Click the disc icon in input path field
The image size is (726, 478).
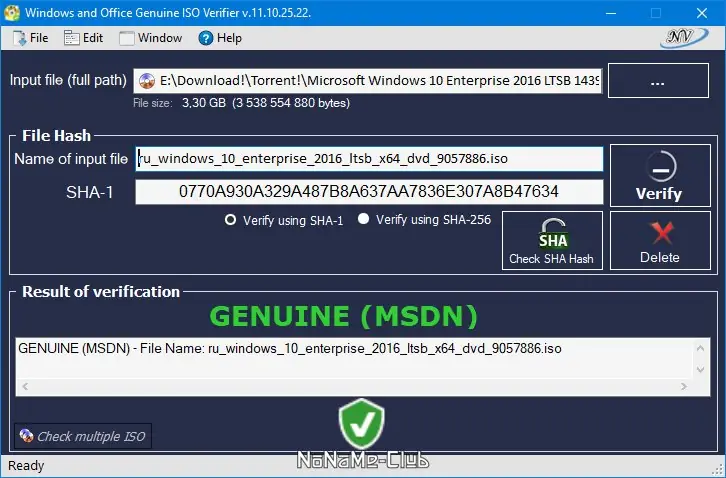coord(147,81)
